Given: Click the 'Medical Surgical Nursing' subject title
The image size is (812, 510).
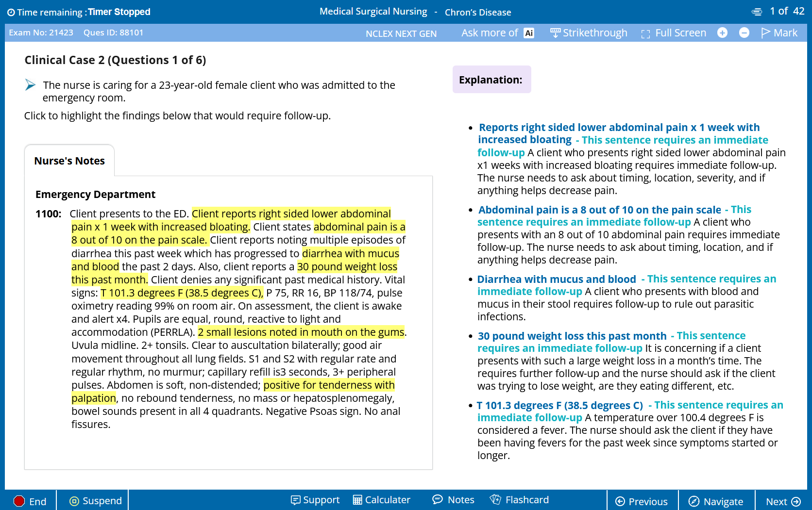Looking at the screenshot, I should 373,12.
